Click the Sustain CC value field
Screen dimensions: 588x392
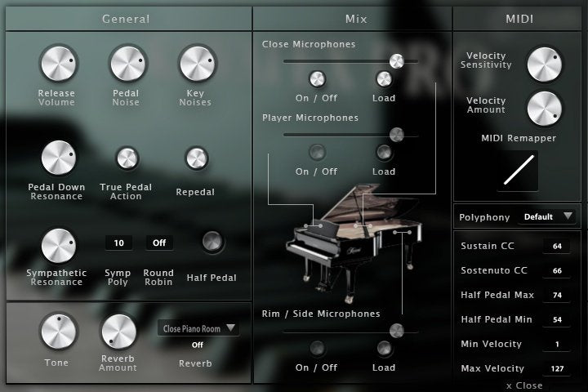click(x=558, y=246)
